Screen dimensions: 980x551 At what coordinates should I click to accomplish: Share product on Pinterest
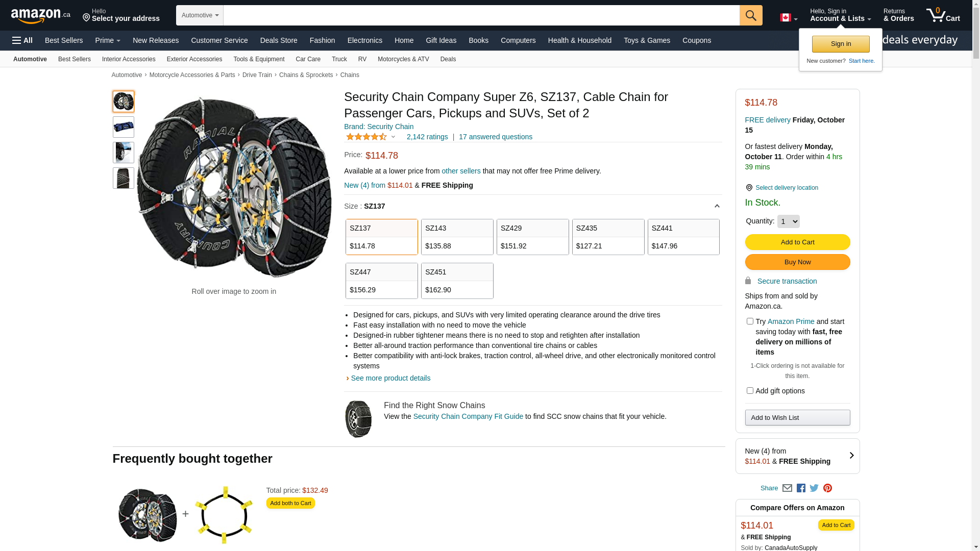[827, 488]
